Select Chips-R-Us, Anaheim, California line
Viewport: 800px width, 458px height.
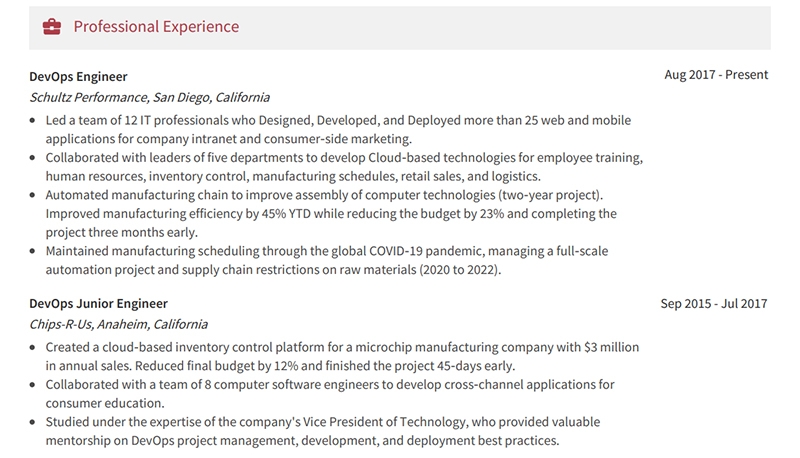coord(118,324)
